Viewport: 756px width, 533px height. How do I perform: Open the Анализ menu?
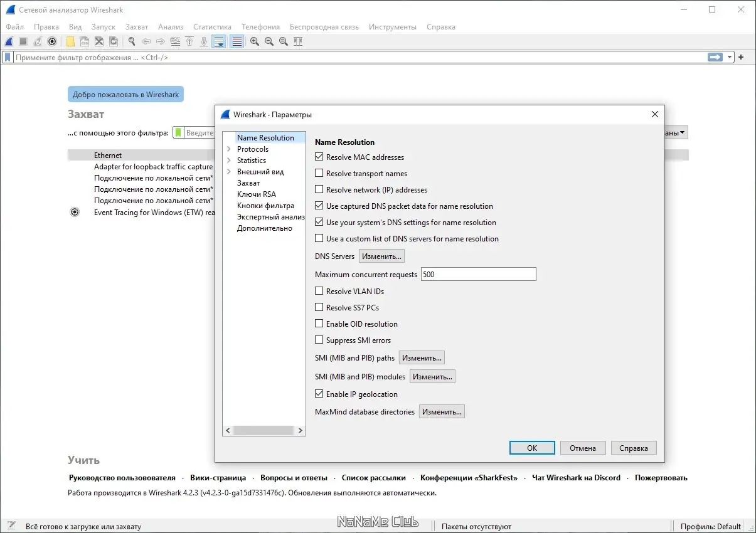click(x=171, y=27)
